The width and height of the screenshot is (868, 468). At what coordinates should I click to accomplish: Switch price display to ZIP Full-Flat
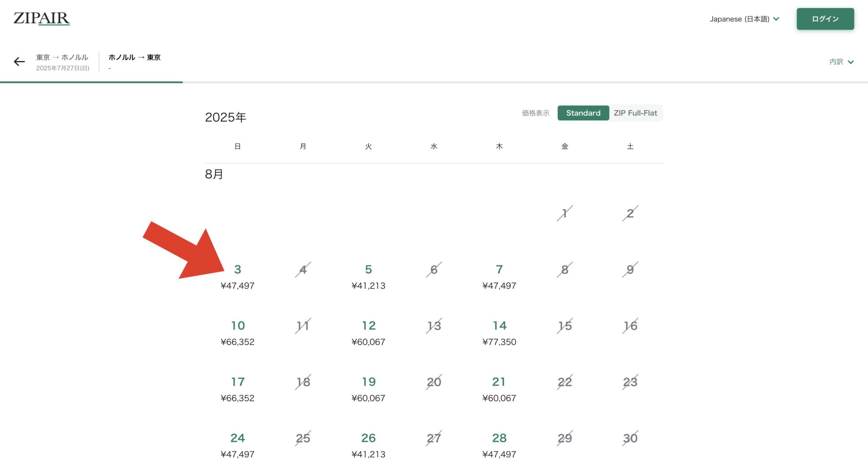pos(635,113)
